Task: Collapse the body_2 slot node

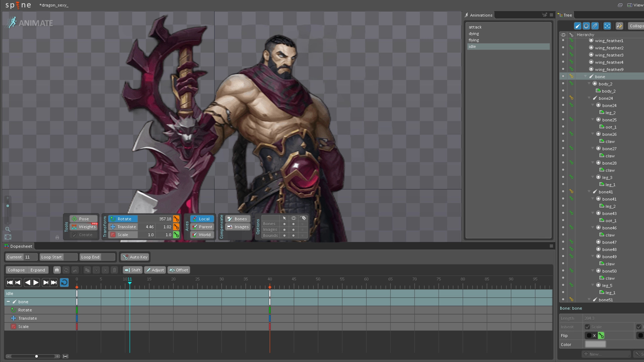Action: pos(589,83)
